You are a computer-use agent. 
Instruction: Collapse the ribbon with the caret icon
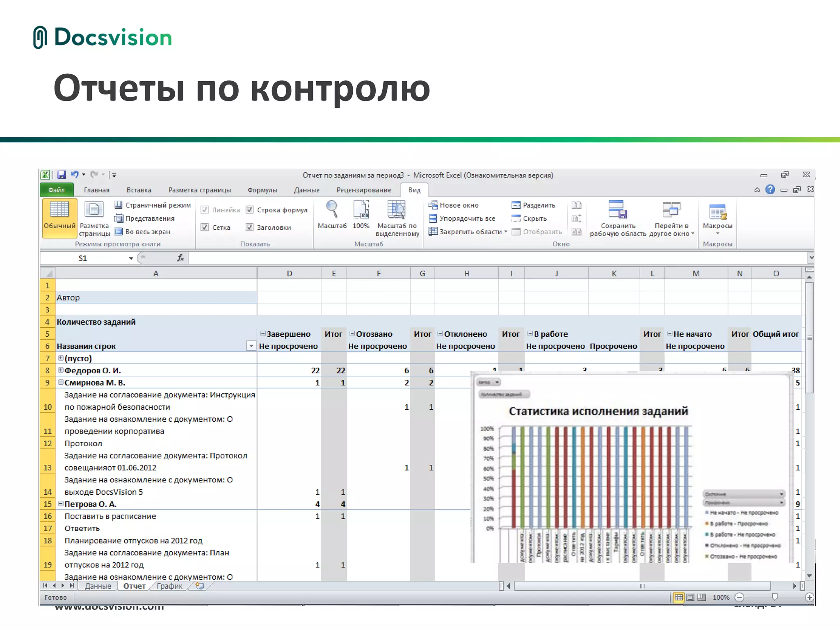coord(757,190)
